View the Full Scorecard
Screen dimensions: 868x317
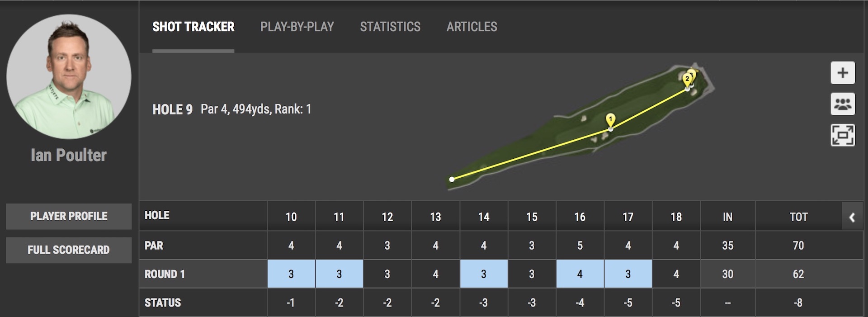(x=69, y=250)
